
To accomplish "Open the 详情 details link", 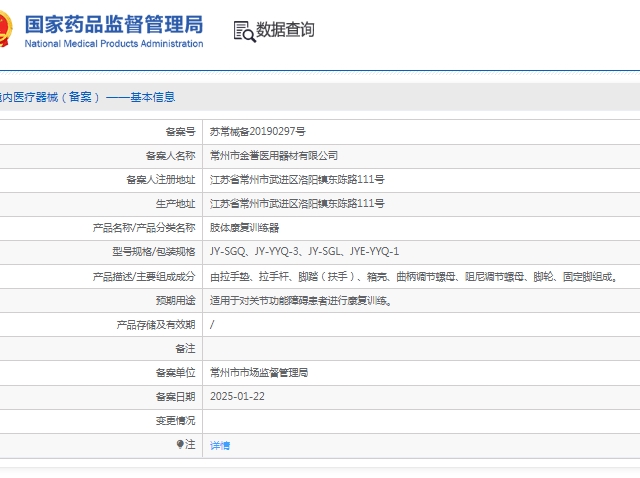I will (x=220, y=445).
